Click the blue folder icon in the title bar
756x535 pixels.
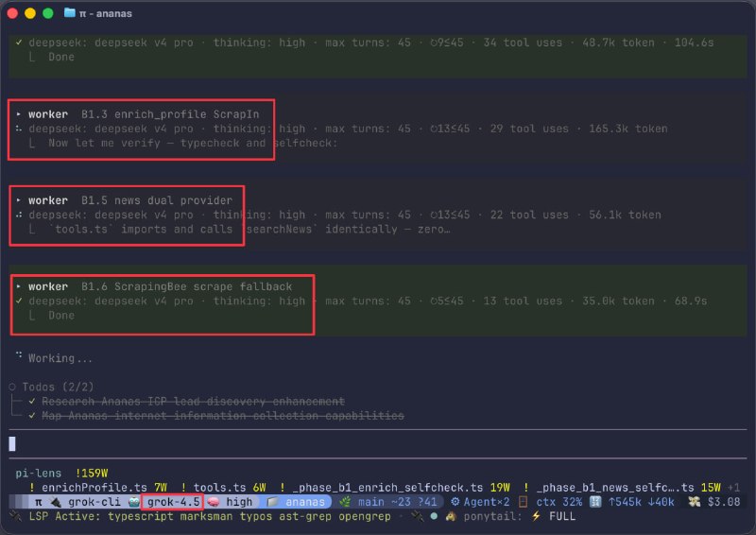click(x=70, y=13)
